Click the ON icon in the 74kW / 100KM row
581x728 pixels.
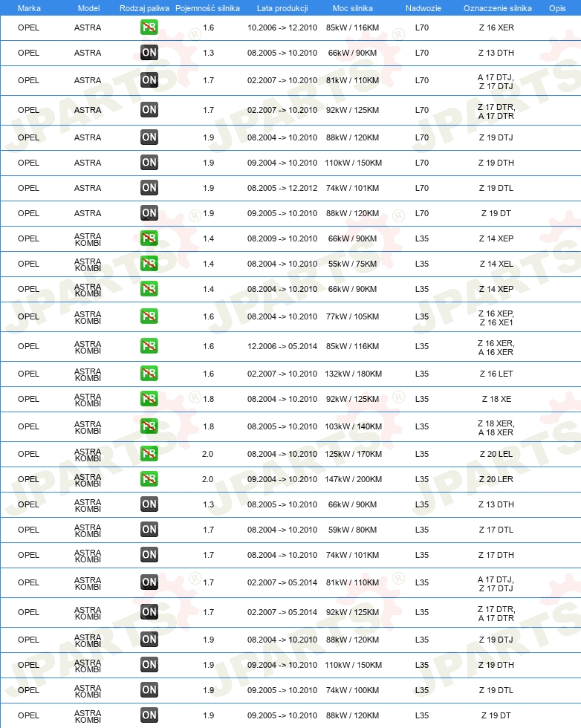tap(149, 690)
